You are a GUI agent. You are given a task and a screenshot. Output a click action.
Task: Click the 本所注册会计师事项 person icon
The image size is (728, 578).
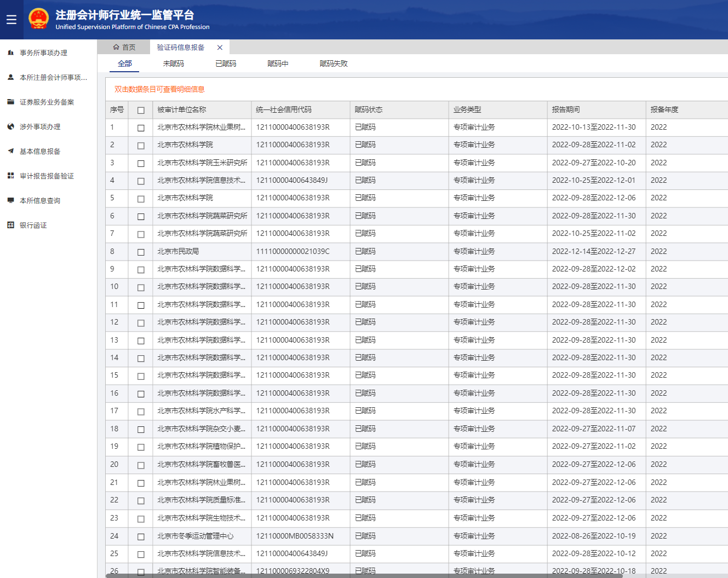[x=10, y=78]
